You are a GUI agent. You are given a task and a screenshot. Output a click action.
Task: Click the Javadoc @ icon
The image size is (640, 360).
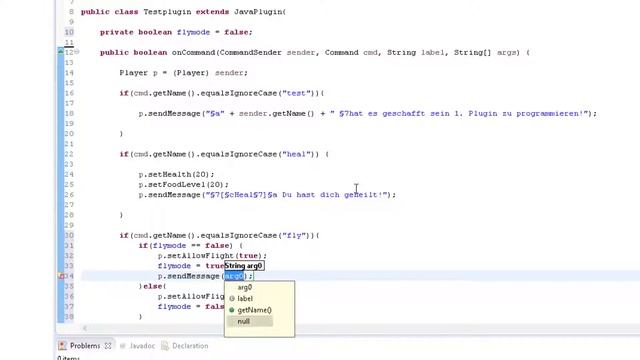click(122, 346)
